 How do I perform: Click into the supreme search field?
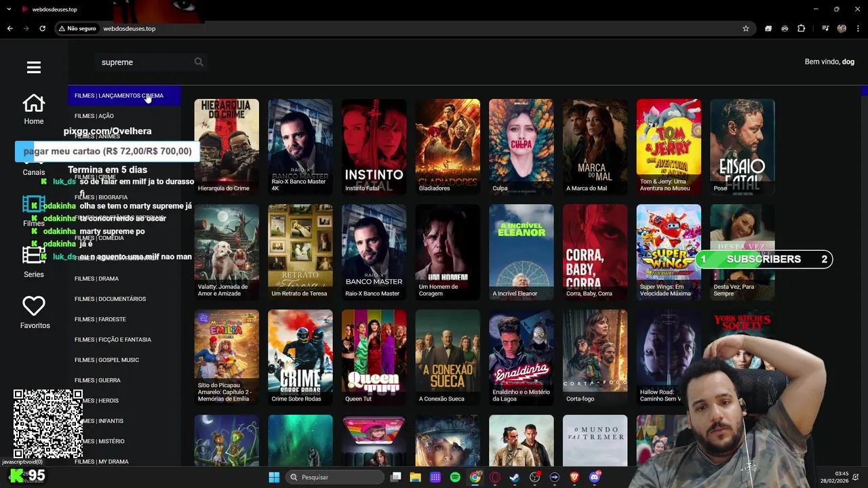pyautogui.click(x=145, y=62)
